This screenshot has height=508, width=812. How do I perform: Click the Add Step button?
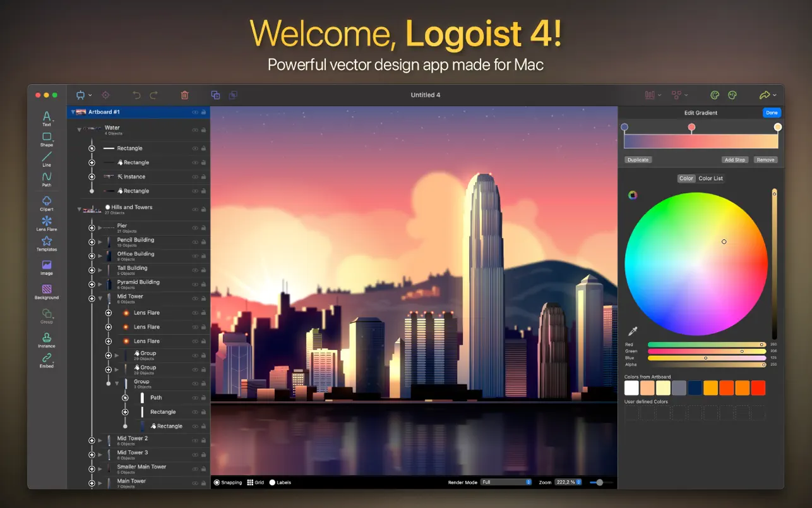[735, 160]
